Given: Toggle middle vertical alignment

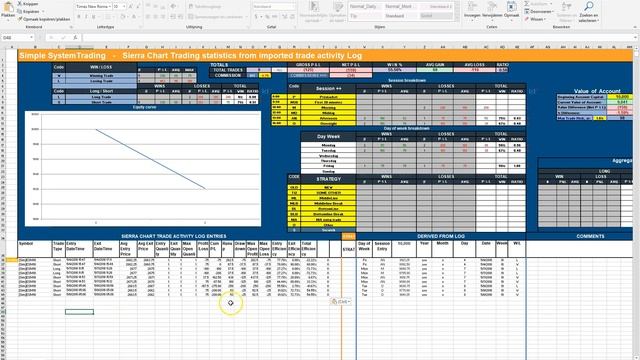Looking at the screenshot, I should coord(156,7).
